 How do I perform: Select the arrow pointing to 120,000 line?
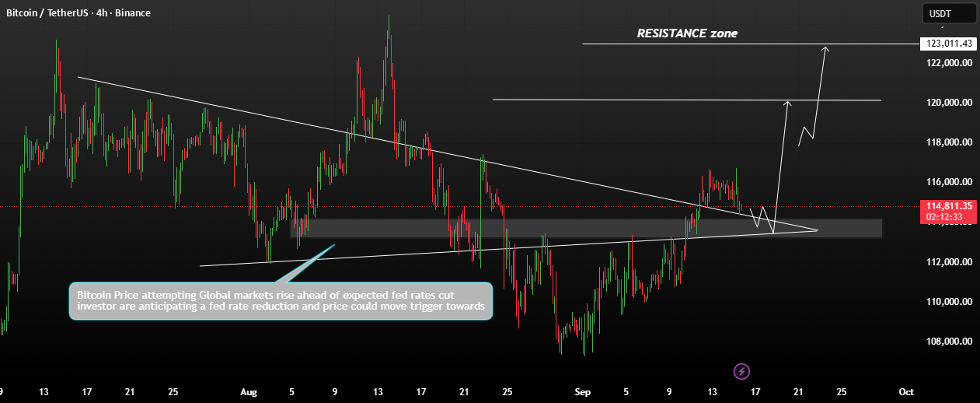click(x=781, y=166)
